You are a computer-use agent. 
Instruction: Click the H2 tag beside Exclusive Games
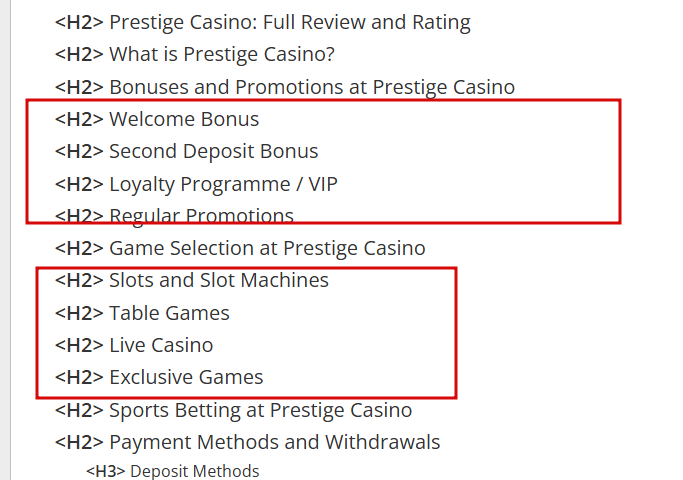(79, 378)
